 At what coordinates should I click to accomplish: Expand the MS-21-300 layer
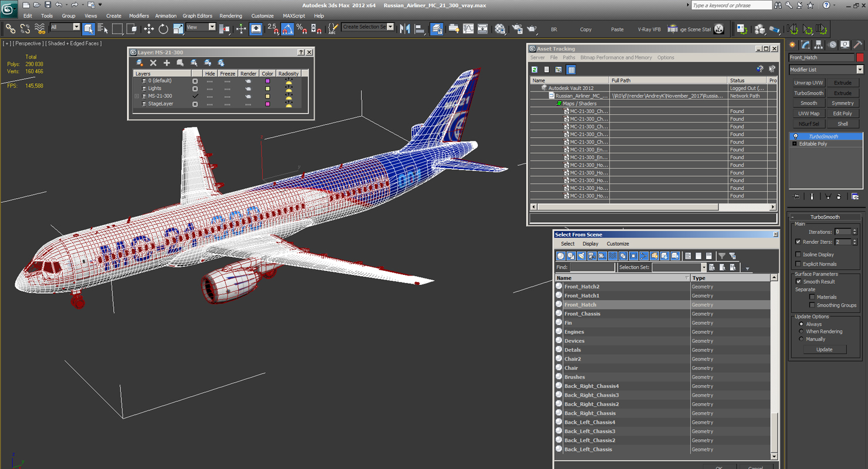[137, 96]
